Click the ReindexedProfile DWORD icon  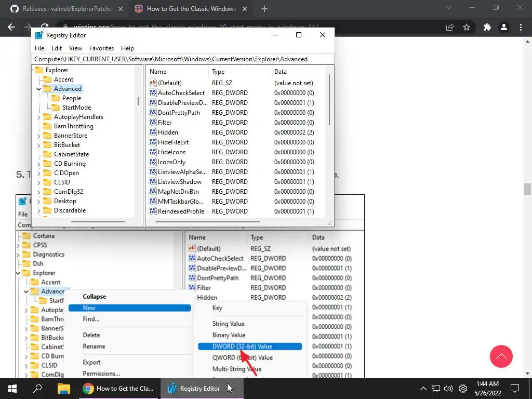[x=153, y=211]
